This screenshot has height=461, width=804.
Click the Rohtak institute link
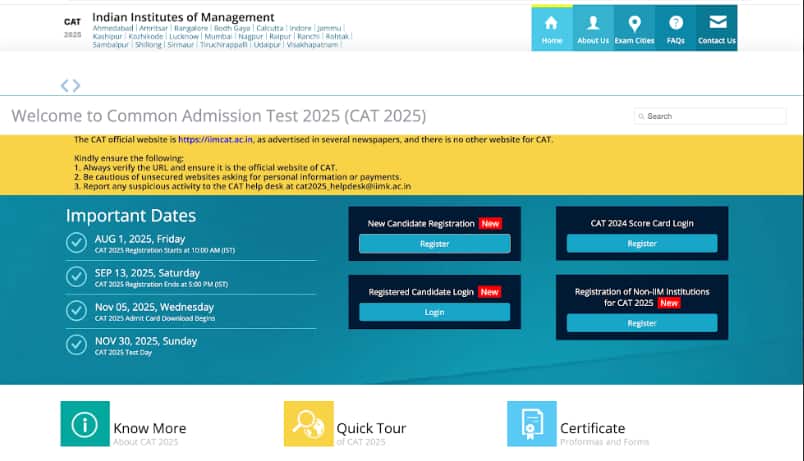[337, 36]
